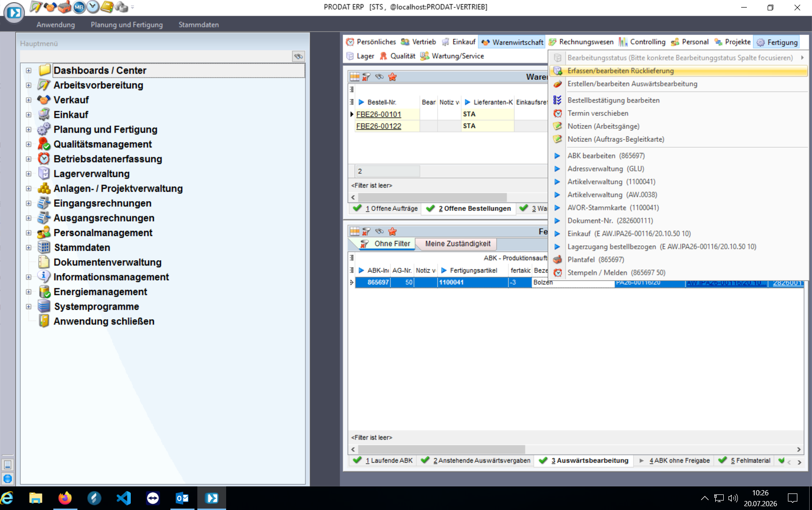Click the clock quick-access icon
812x510 pixels.
click(x=93, y=7)
